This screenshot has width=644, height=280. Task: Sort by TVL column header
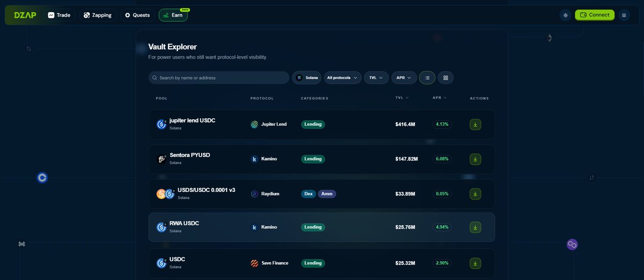tap(402, 98)
